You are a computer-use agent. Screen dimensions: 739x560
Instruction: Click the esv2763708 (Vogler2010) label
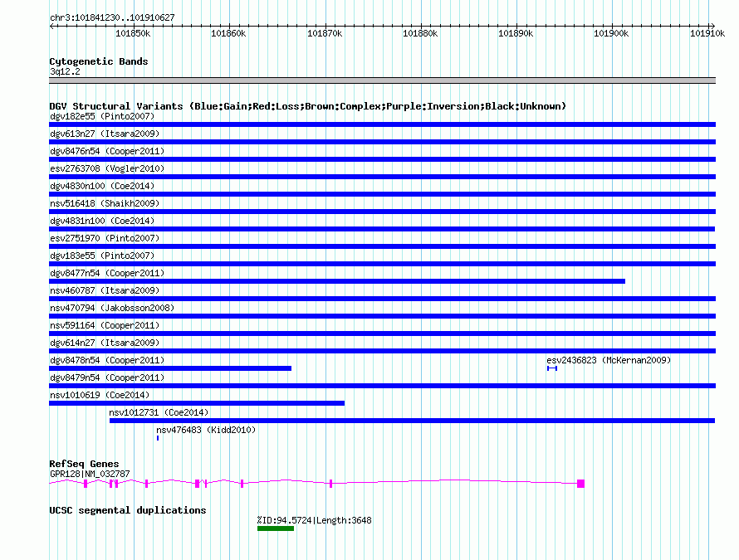coord(107,168)
